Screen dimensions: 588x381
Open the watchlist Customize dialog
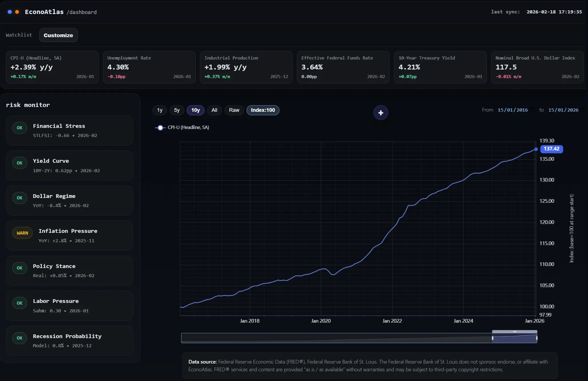(58, 35)
